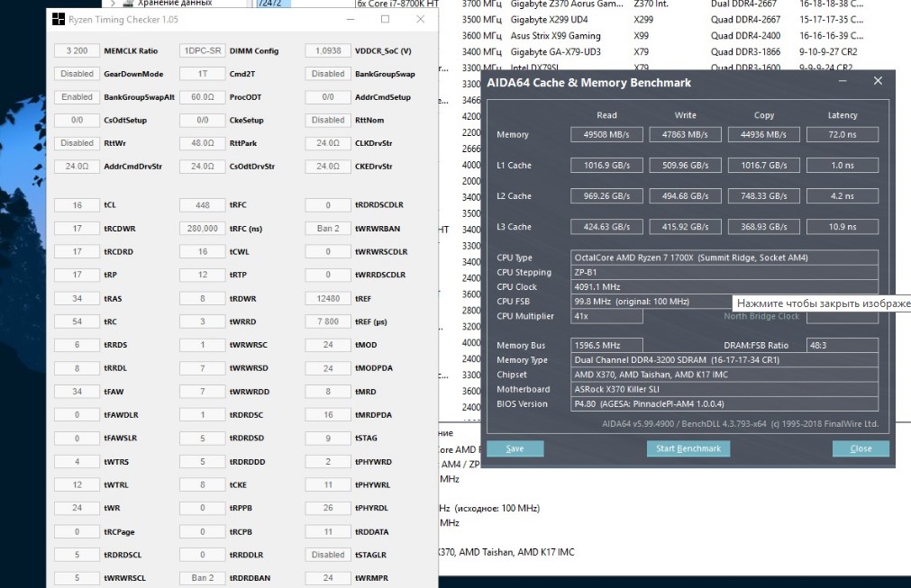Click Quad DDR3-1866 cell in background list

coord(745,51)
